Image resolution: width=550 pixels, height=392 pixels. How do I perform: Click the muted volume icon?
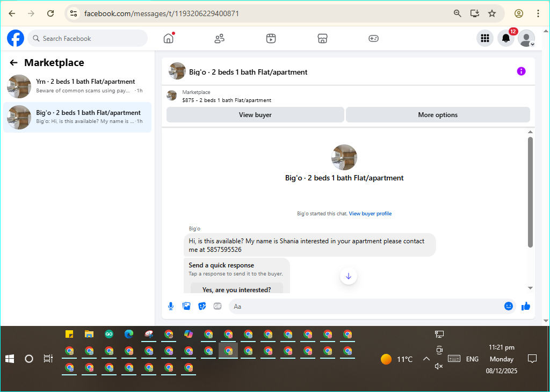[438, 366]
